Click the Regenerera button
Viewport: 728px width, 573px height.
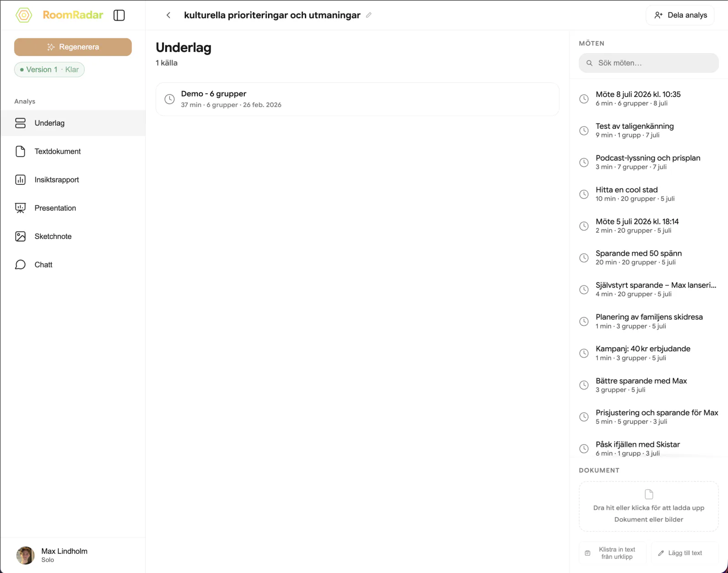click(x=73, y=47)
